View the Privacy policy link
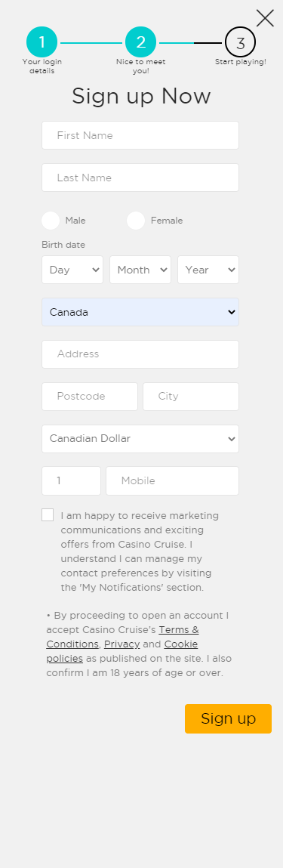 point(122,644)
